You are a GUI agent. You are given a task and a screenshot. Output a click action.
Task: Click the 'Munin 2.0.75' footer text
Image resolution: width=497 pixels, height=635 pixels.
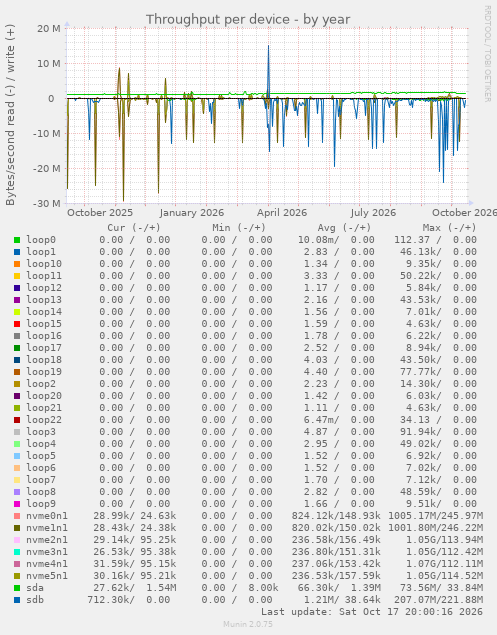coord(248,624)
